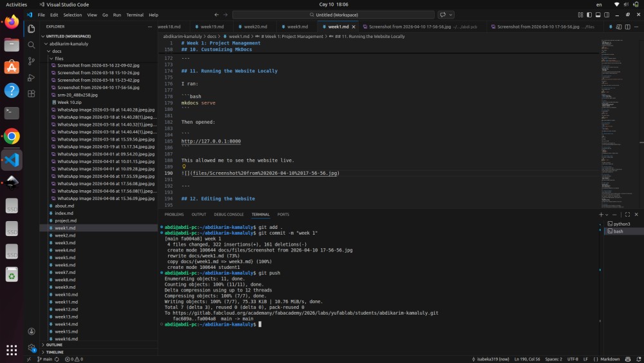The width and height of the screenshot is (644, 363).
Task: Collapse the docs folder
Action: 98,51
